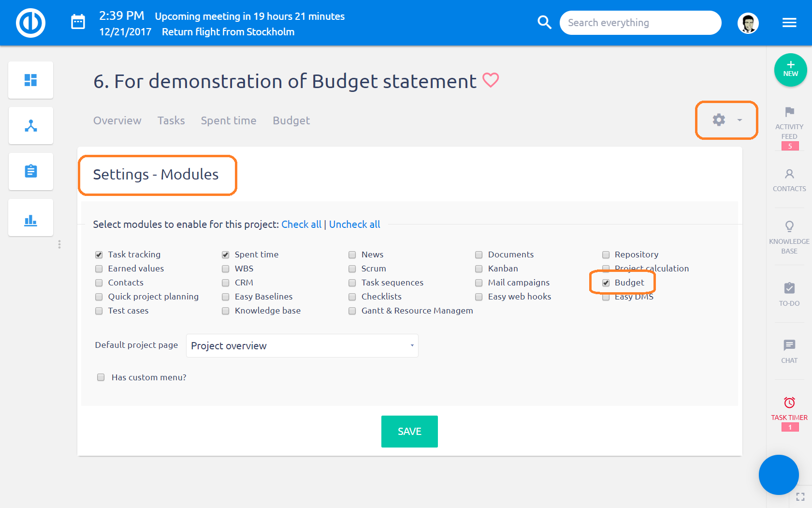This screenshot has width=812, height=508.
Task: Add project to favorites with heart icon
Action: tap(491, 80)
